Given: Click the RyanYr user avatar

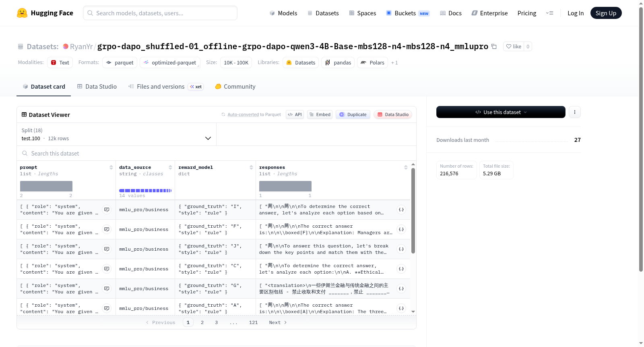Looking at the screenshot, I should [66, 46].
